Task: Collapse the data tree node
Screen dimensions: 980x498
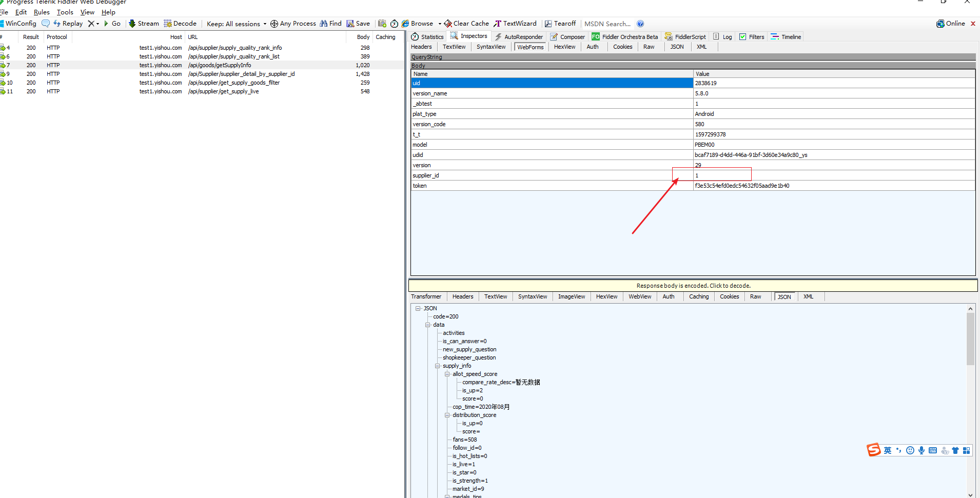Action: tap(428, 325)
